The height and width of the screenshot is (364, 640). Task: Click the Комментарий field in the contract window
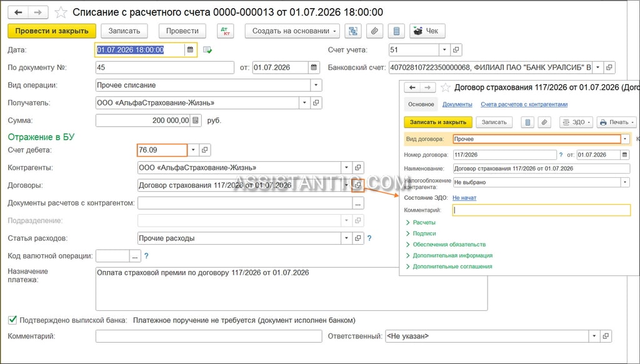pos(541,210)
